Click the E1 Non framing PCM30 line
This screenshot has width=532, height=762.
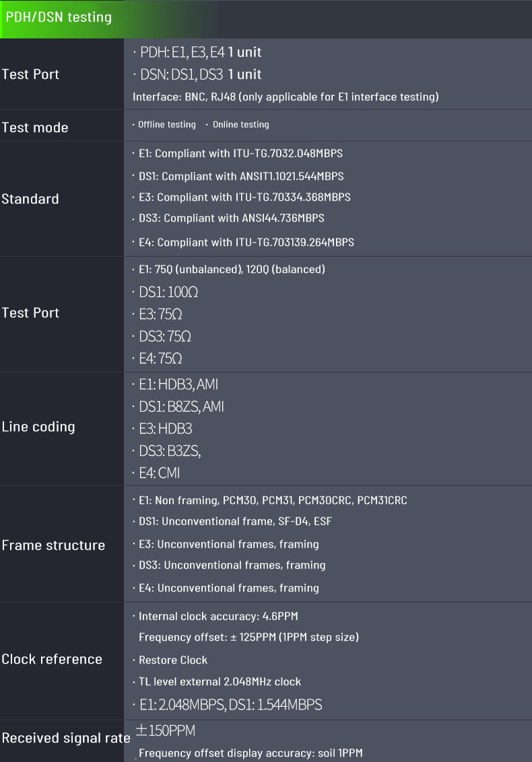click(272, 500)
